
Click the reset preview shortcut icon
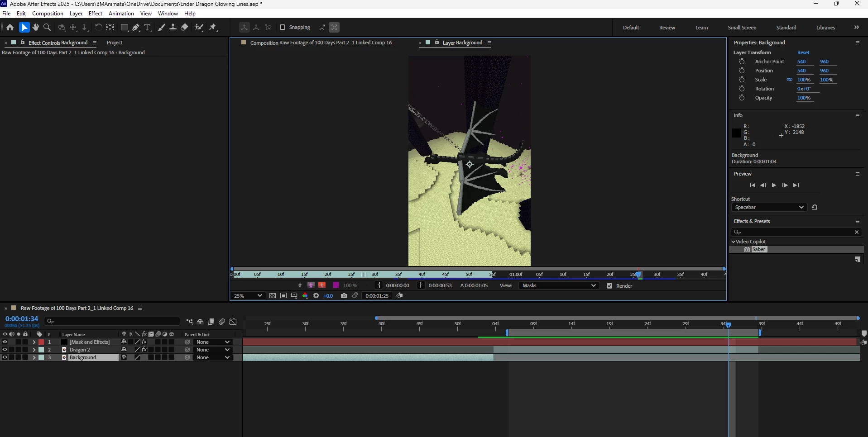[815, 207]
